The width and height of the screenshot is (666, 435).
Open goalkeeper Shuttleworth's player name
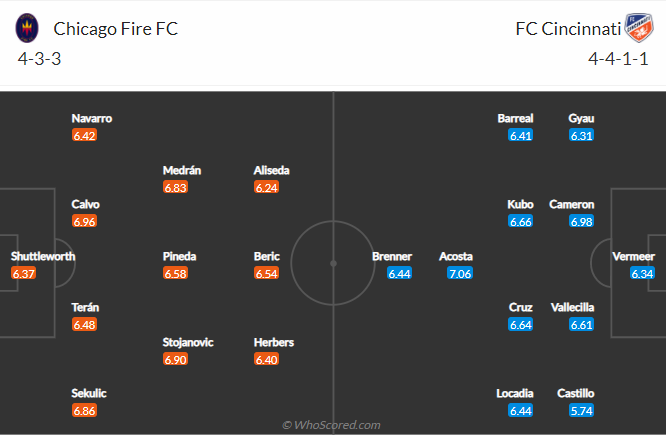pyautogui.click(x=43, y=257)
